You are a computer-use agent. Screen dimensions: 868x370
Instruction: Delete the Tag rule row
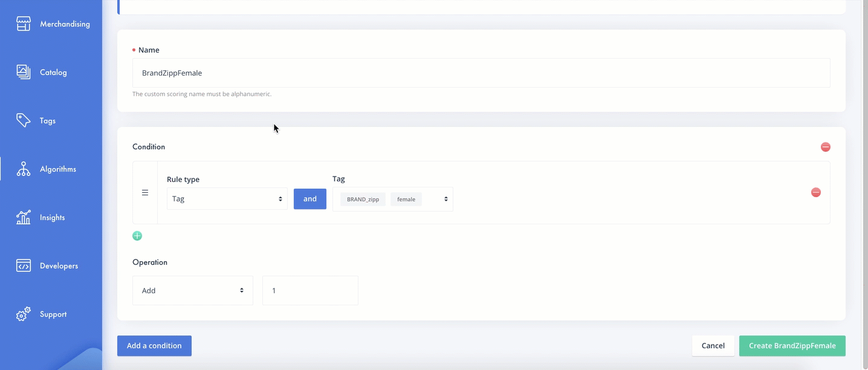point(816,192)
